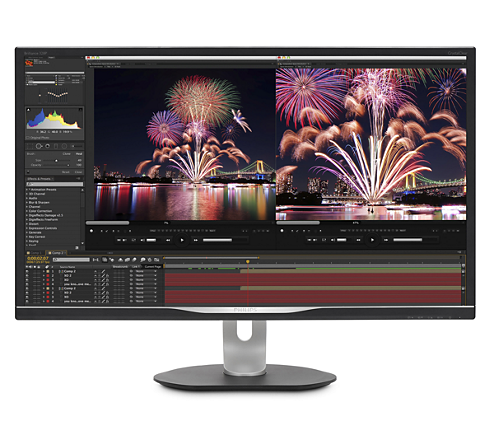Toggle the switch left of Reset button
Image resolution: width=494 pixels, height=435 pixels.
click(x=28, y=172)
